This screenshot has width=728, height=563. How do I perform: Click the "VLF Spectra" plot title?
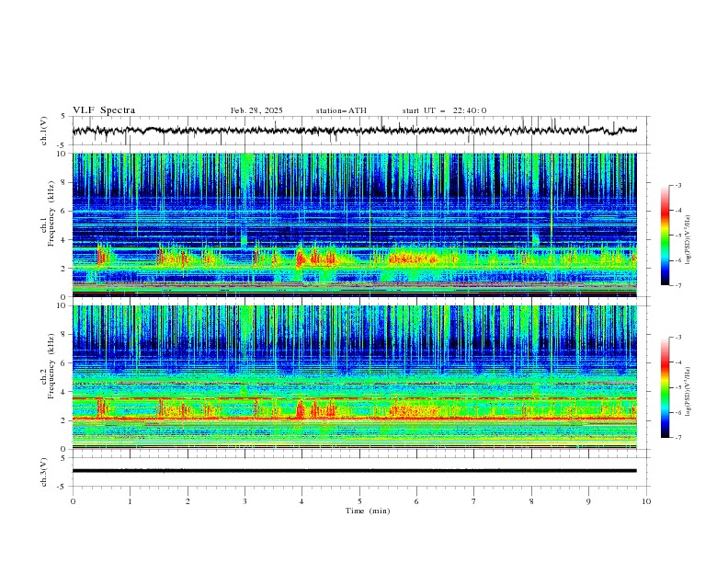click(x=104, y=110)
